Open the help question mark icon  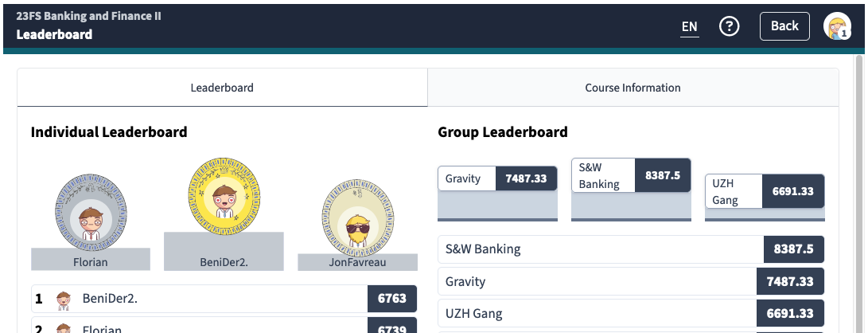click(x=729, y=26)
